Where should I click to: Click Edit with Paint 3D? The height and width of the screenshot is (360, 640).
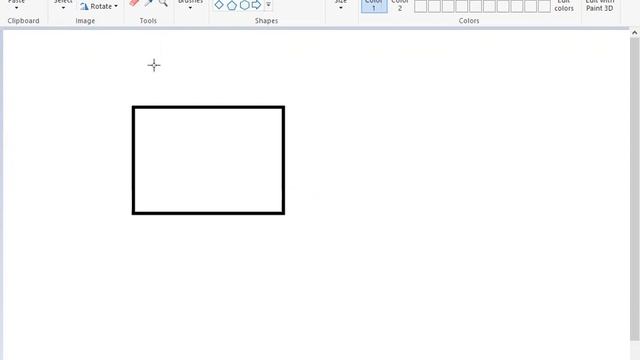coord(600,6)
